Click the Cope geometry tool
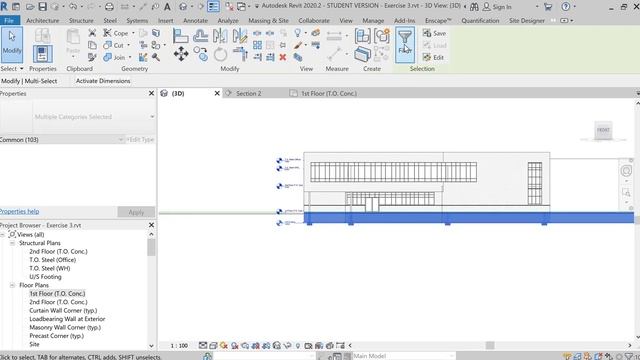The image size is (640, 360). pyautogui.click(x=116, y=33)
